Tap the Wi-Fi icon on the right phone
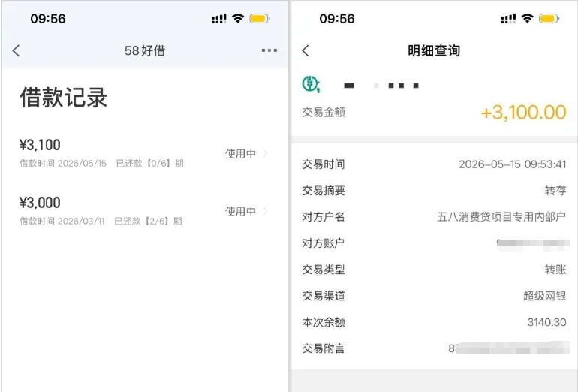 (528, 18)
